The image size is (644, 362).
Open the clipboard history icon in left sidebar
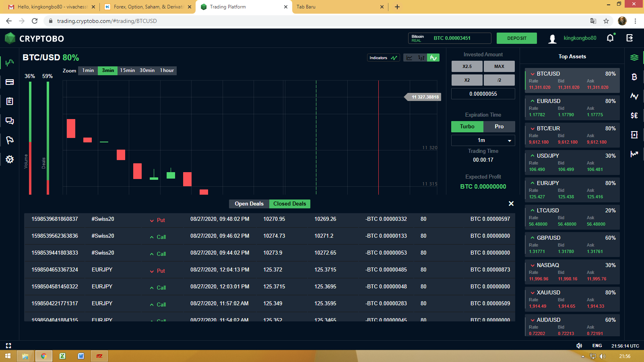[10, 101]
